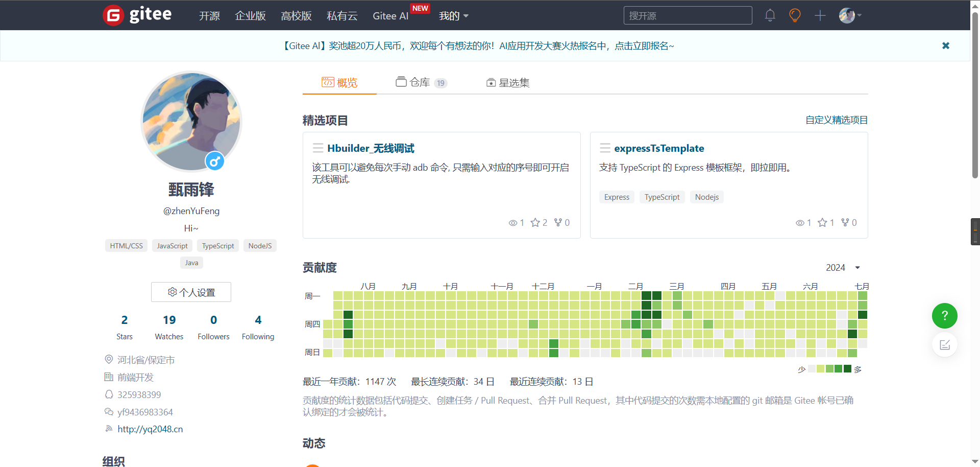
Task: Click the star icon on Hbuilder card
Action: 535,222
